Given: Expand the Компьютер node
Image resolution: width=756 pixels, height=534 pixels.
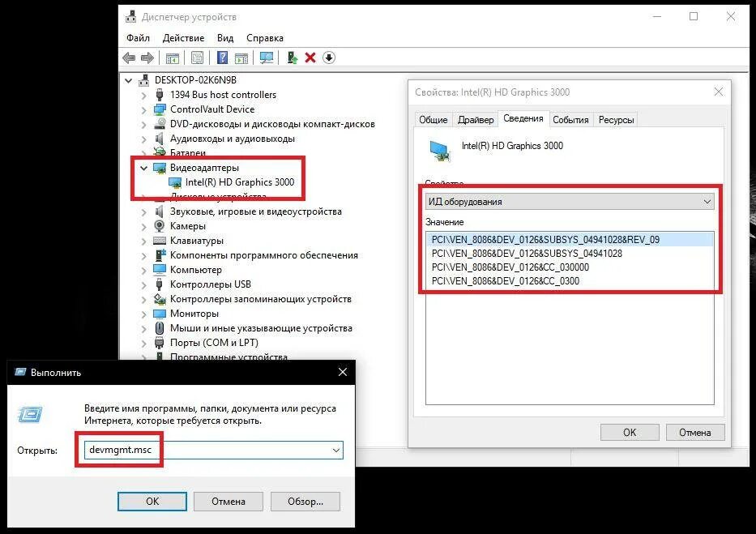Looking at the screenshot, I should click(x=143, y=271).
